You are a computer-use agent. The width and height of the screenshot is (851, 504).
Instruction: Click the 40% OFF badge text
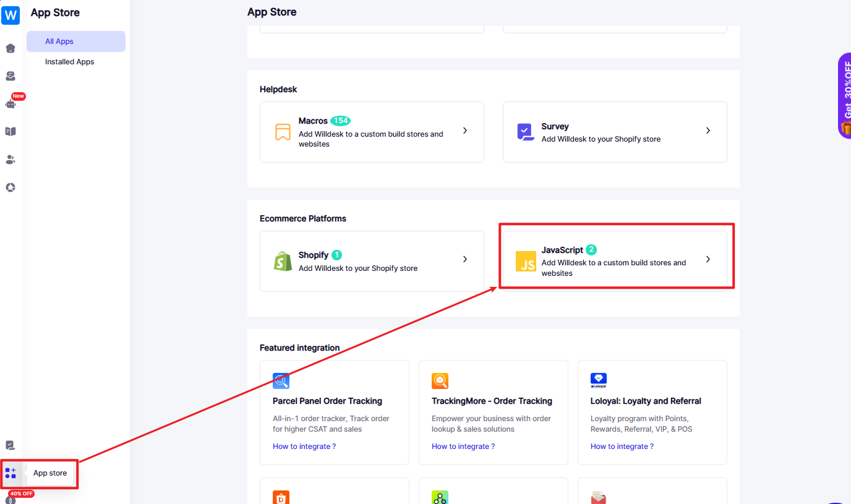[21, 493]
